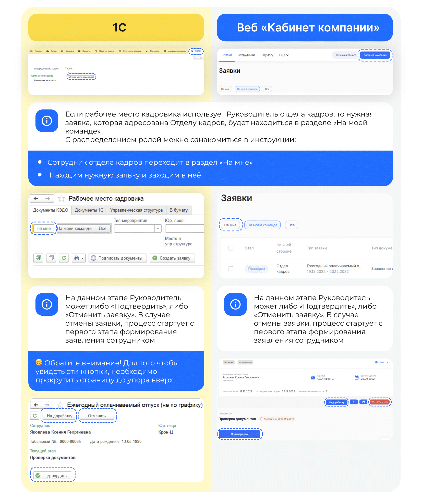Click the download icon next to На доработку

[x=353, y=402]
